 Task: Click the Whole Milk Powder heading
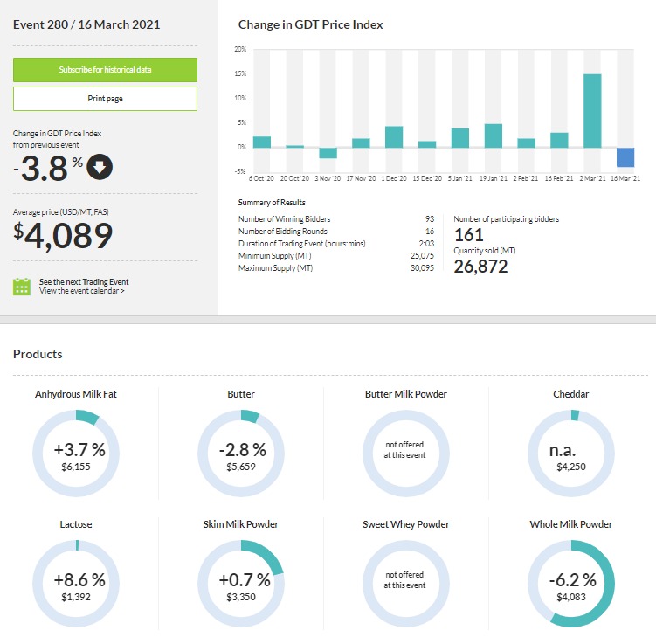click(x=571, y=524)
